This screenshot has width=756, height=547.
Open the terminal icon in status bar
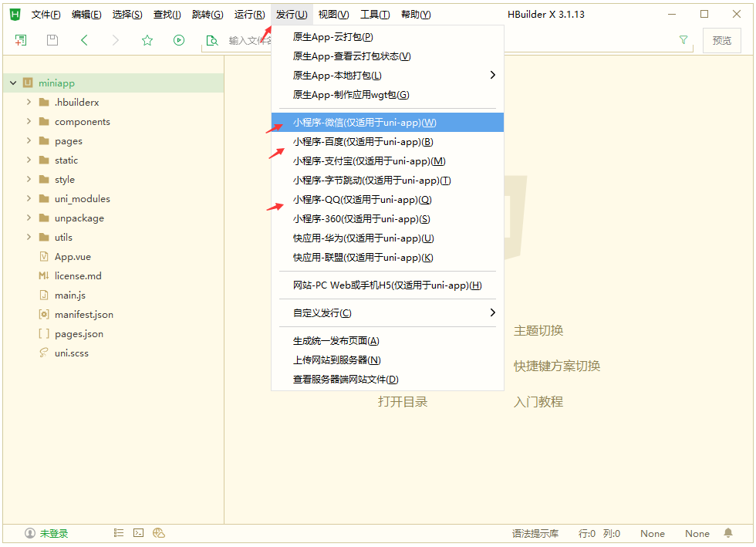pos(139,533)
